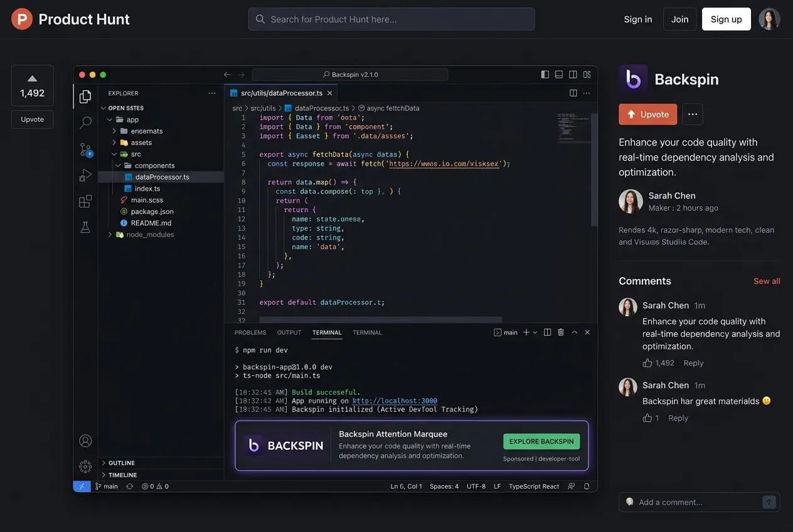Screen dimensions: 793x532
Task: Click the feedback icon in the status bar
Action: point(571,486)
